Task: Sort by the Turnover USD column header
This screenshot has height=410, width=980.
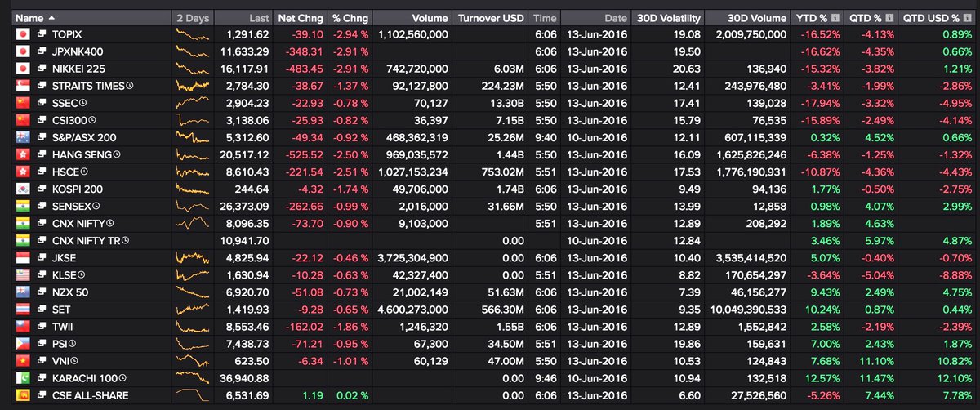Action: 492,18
